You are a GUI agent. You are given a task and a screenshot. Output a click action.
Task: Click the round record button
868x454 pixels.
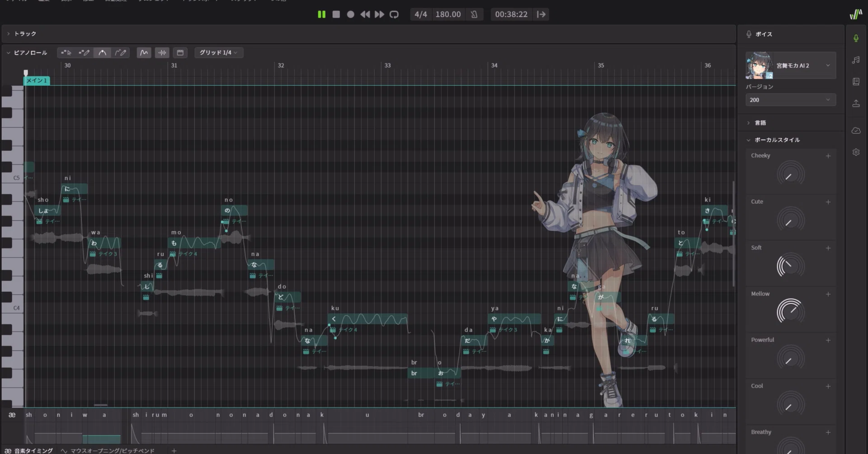[350, 14]
